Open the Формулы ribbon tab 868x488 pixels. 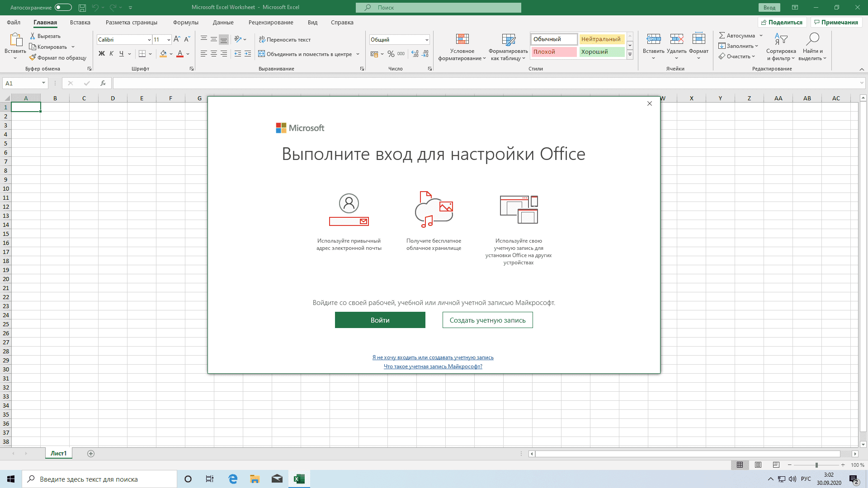[x=185, y=23]
